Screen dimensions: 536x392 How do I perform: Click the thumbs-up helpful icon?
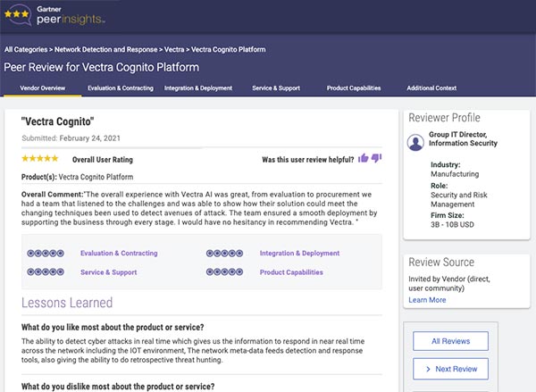click(x=363, y=158)
